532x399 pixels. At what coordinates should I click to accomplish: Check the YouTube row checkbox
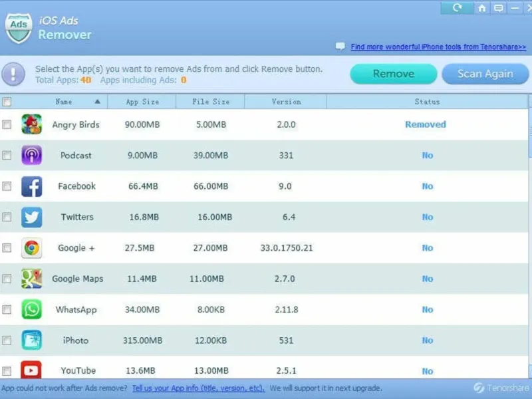coord(7,371)
